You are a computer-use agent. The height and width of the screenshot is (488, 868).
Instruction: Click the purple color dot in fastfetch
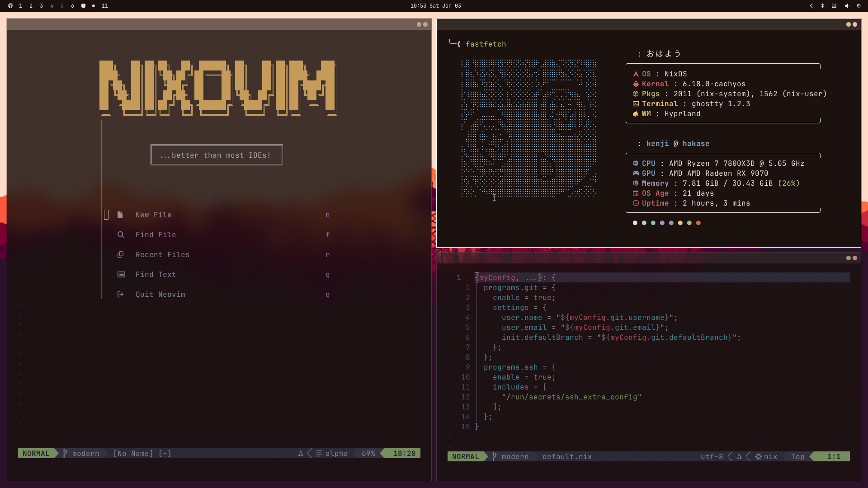coord(662,223)
